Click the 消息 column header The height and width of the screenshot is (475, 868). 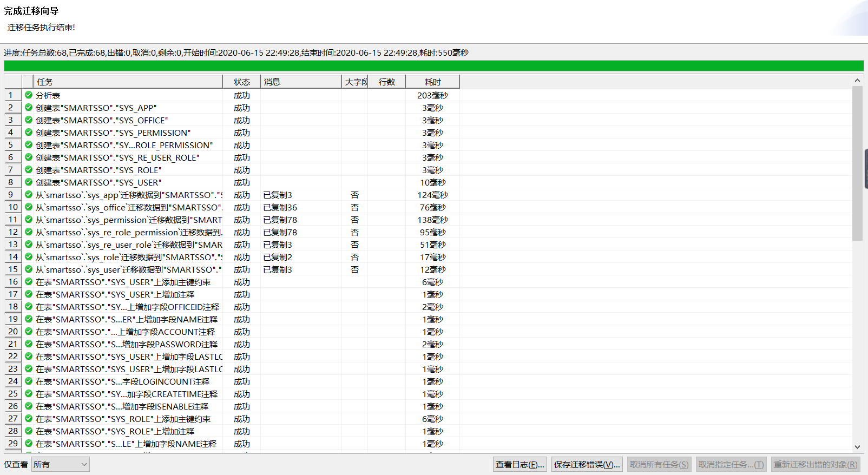301,82
